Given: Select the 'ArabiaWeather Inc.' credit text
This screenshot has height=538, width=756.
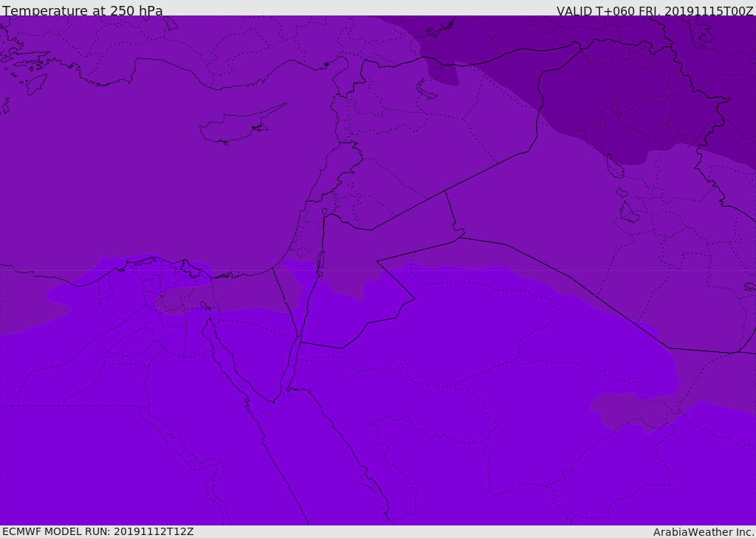Looking at the screenshot, I should [704, 532].
